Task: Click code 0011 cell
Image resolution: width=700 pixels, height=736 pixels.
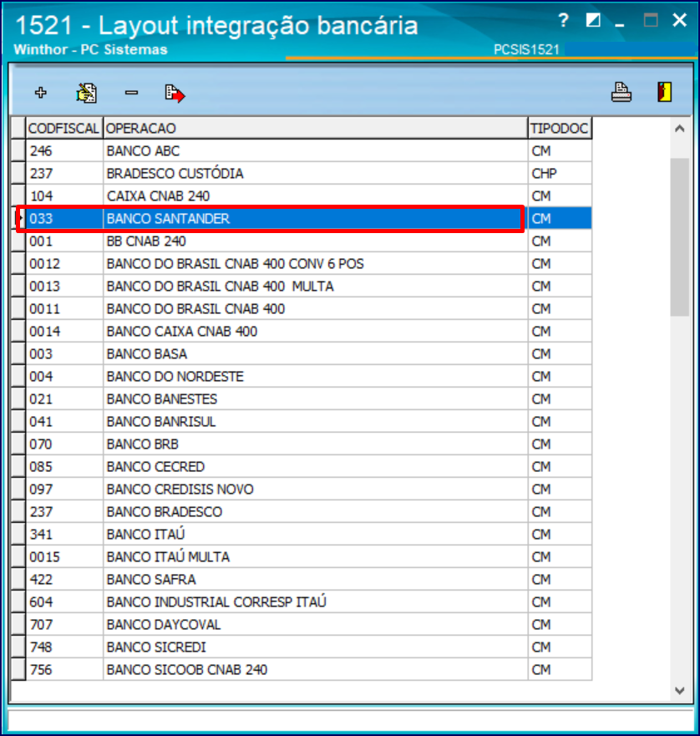Action: click(64, 308)
